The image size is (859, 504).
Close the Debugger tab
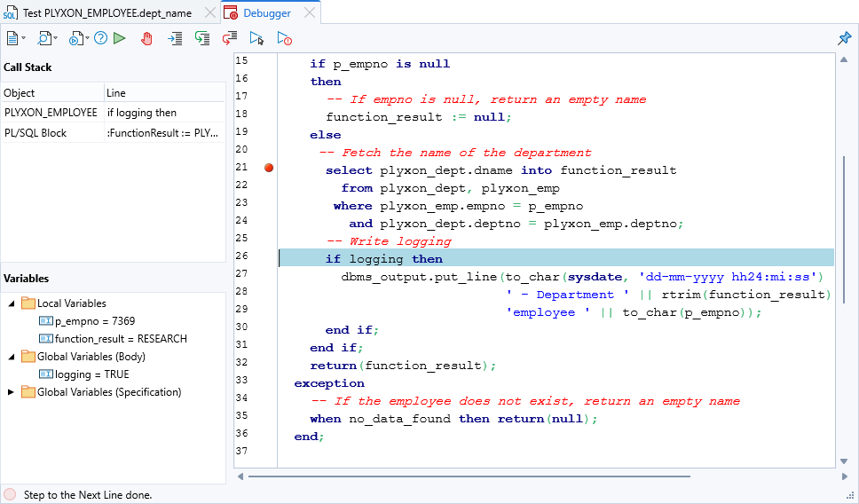(x=309, y=13)
